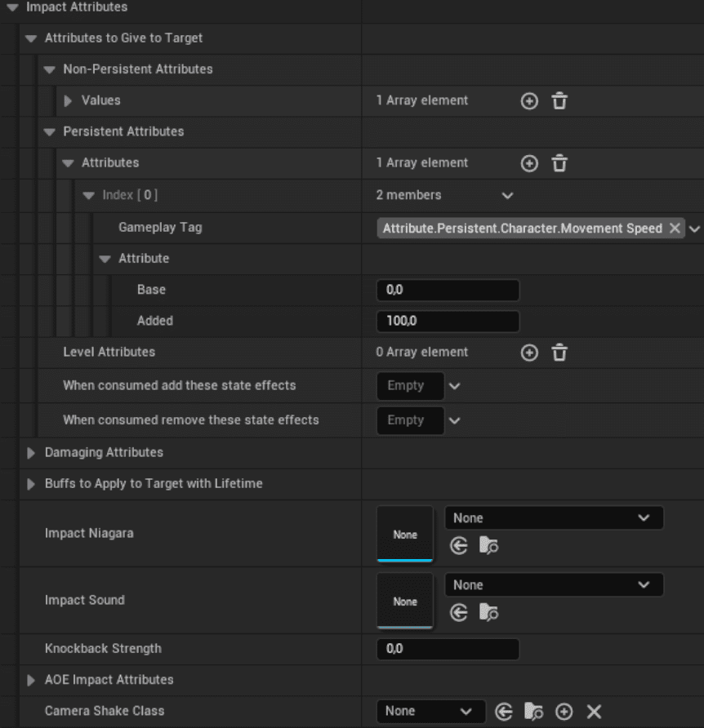
Task: Click the Impact Niagara thumbnail
Action: pyautogui.click(x=405, y=534)
